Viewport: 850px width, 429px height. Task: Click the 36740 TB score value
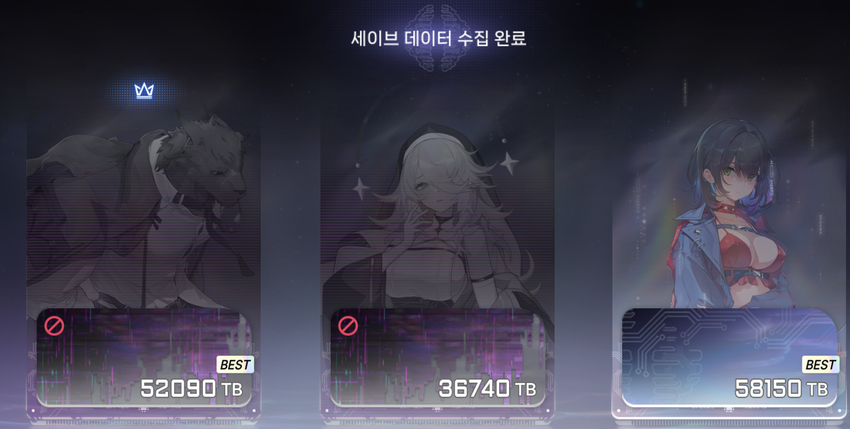tap(487, 388)
